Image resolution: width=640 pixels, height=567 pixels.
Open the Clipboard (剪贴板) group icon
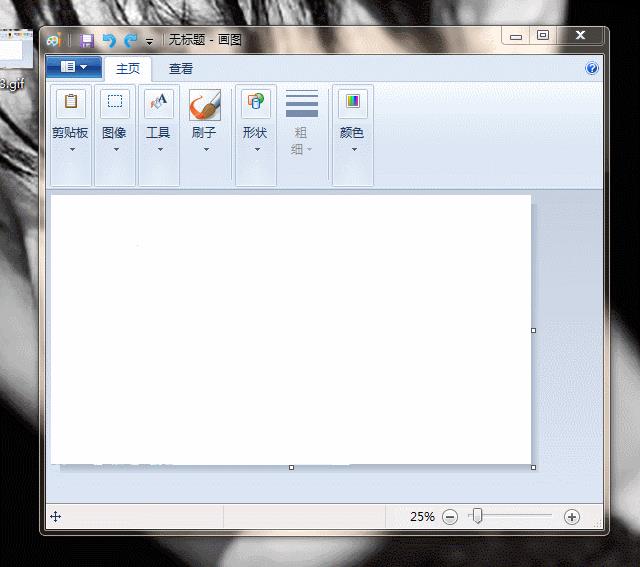[x=71, y=102]
